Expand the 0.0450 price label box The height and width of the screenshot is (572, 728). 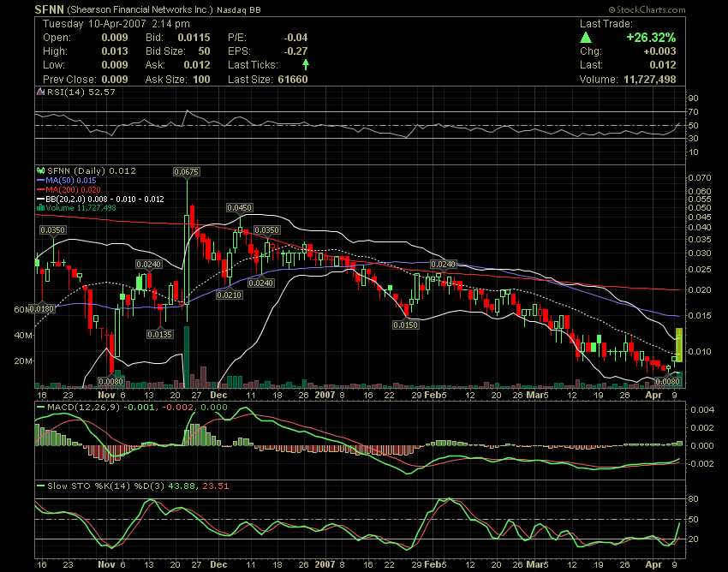click(x=238, y=206)
